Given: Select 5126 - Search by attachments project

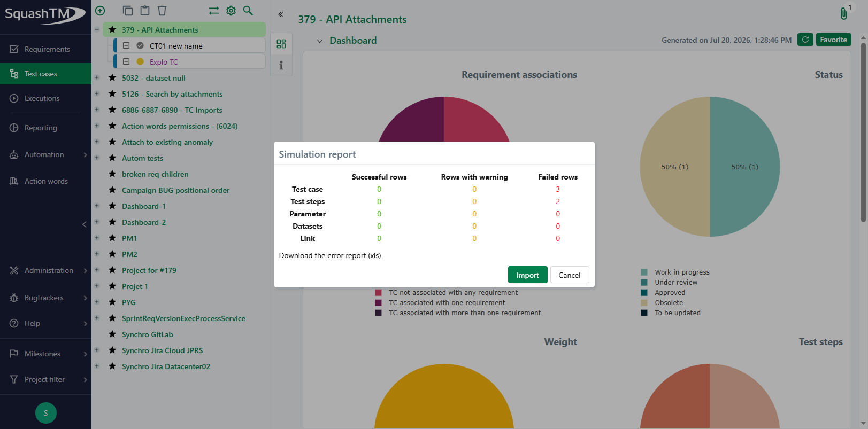Looking at the screenshot, I should pos(172,94).
